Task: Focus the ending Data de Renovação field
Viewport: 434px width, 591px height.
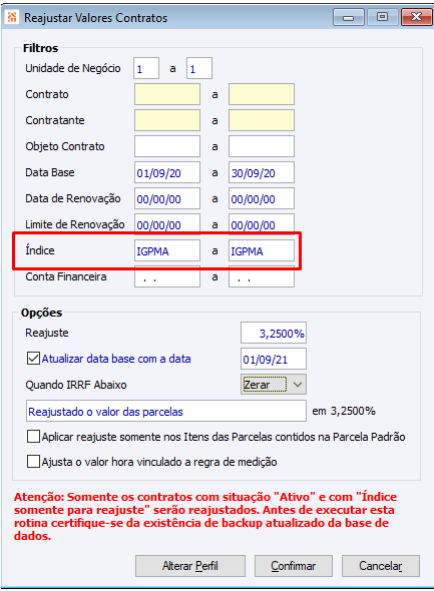Action: point(261,199)
